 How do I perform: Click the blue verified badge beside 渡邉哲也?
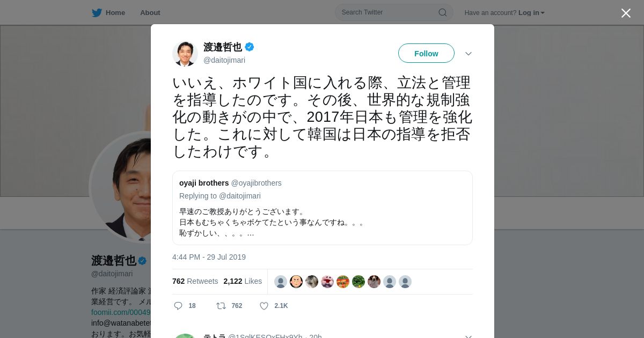[x=250, y=47]
